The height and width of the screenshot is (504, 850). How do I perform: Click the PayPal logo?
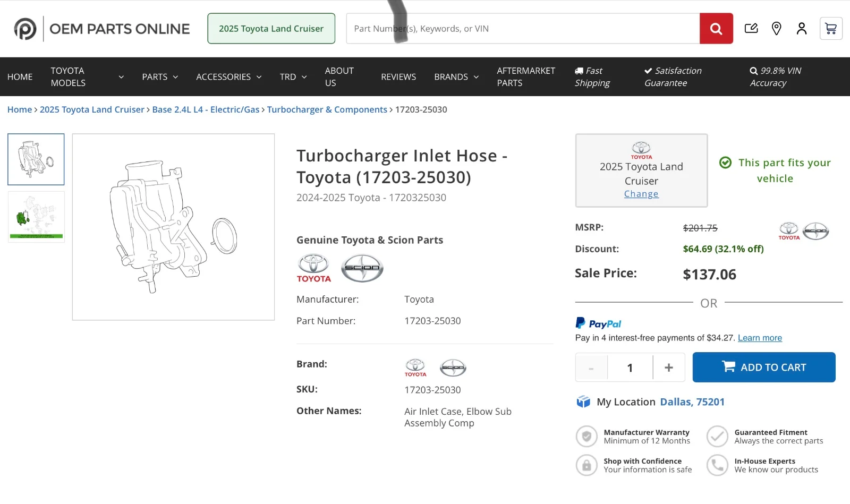pyautogui.click(x=598, y=323)
